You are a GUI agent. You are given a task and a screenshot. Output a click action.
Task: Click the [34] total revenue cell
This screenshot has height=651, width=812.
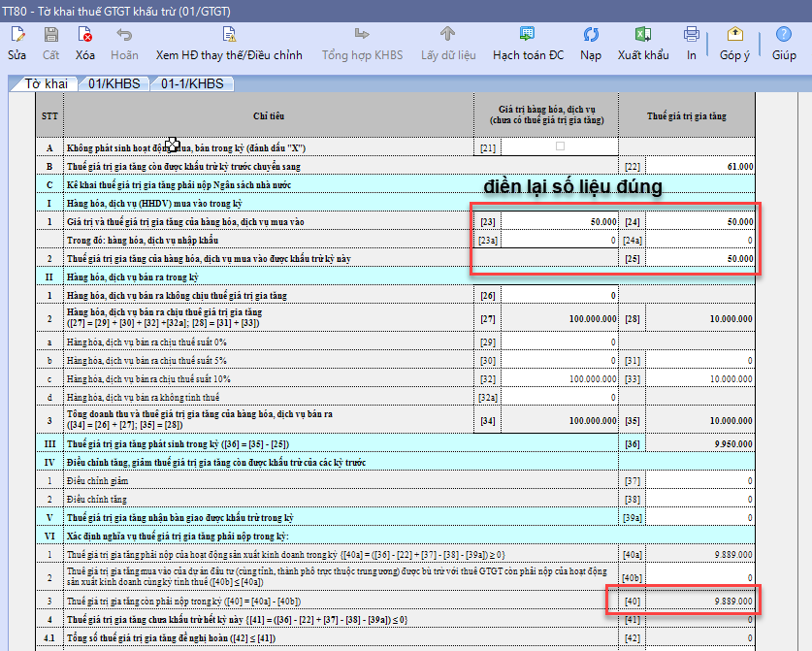point(560,420)
